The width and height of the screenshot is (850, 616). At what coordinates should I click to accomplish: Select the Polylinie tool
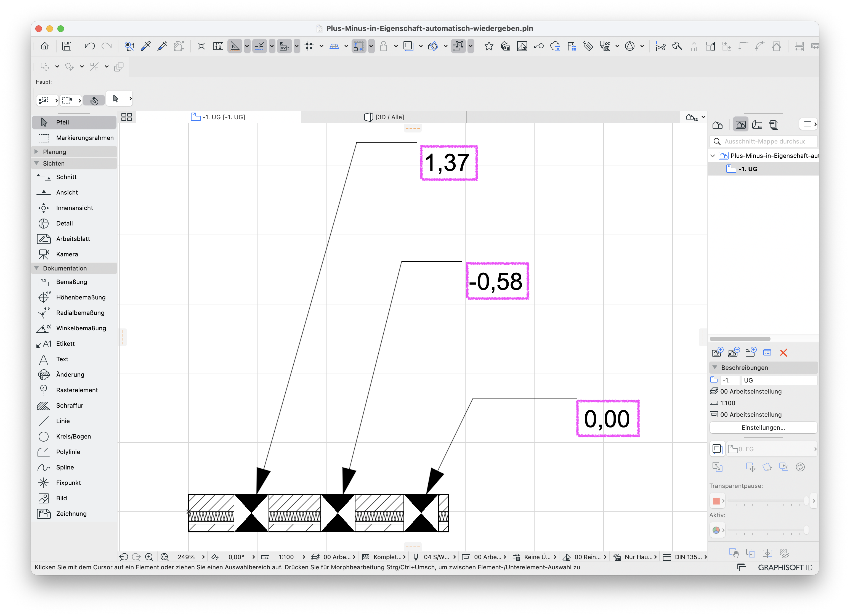pos(74,452)
